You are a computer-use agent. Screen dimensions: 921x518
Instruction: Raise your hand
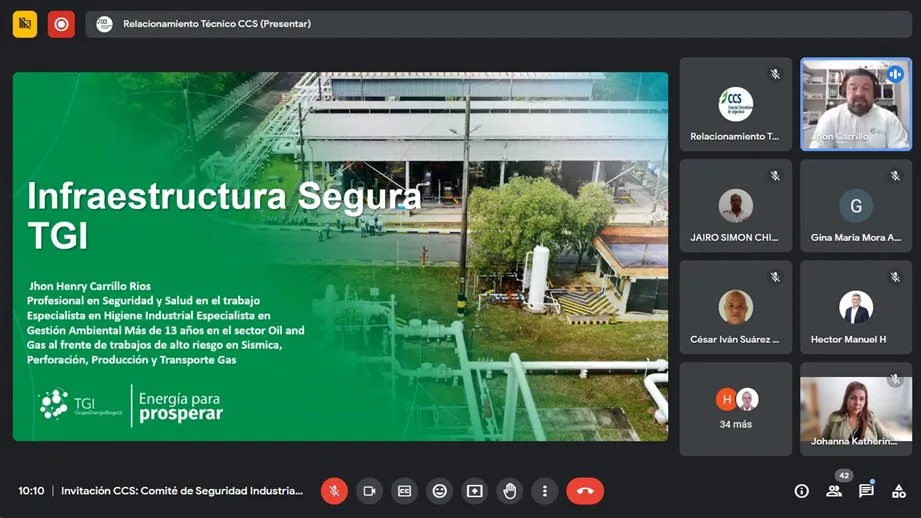click(510, 491)
